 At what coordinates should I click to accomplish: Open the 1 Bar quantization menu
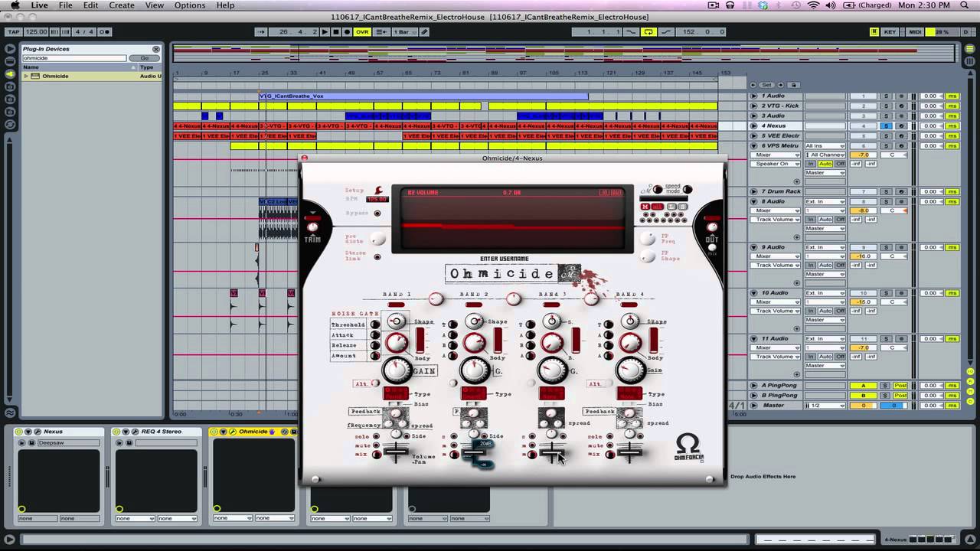tap(404, 32)
